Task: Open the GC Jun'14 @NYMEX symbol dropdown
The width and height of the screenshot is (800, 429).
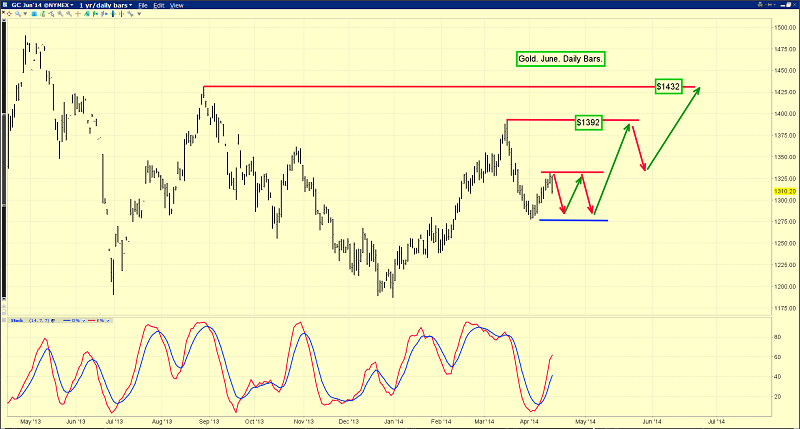Action: tap(42, 5)
